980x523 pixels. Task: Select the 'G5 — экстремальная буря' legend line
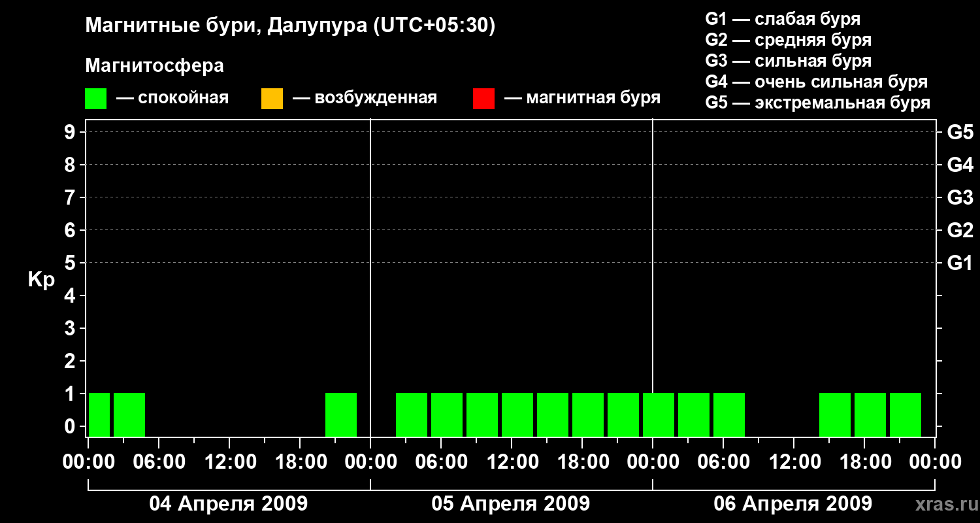(818, 103)
